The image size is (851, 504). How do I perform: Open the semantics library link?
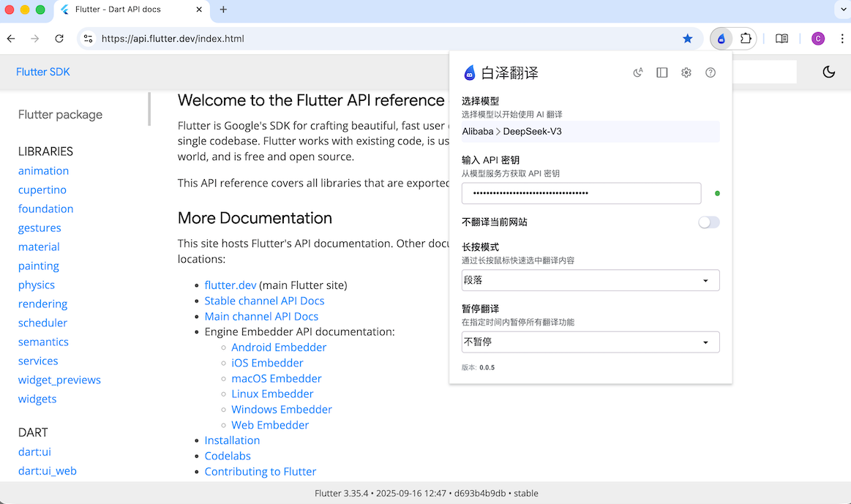click(x=43, y=342)
